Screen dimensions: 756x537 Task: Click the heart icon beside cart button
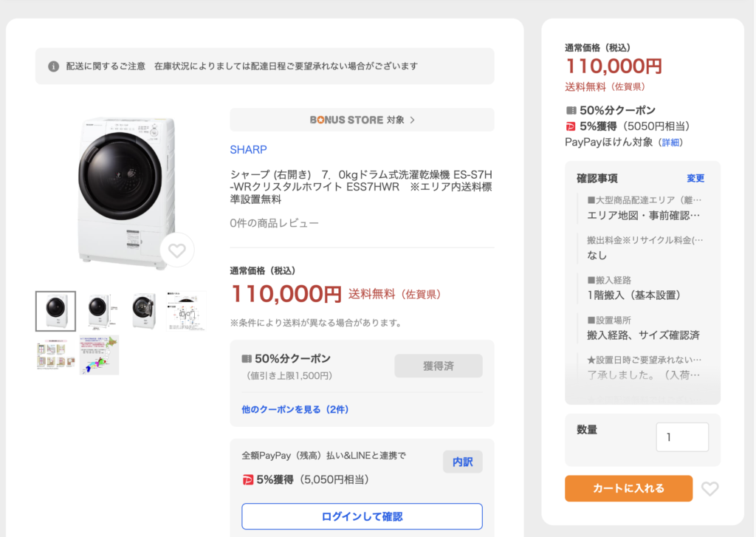pos(709,489)
